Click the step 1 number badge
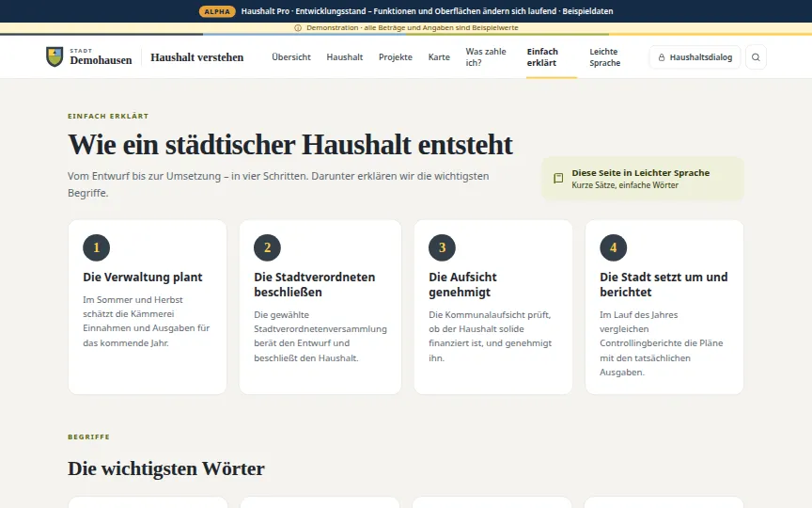This screenshot has height=508, width=812. tap(96, 247)
